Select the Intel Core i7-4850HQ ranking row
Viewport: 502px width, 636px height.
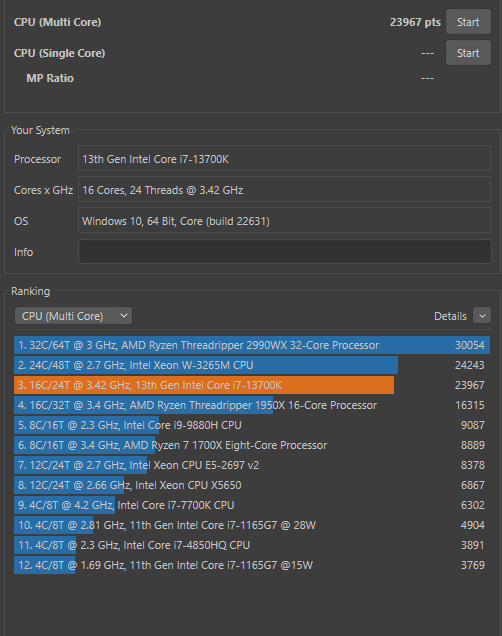pos(252,545)
